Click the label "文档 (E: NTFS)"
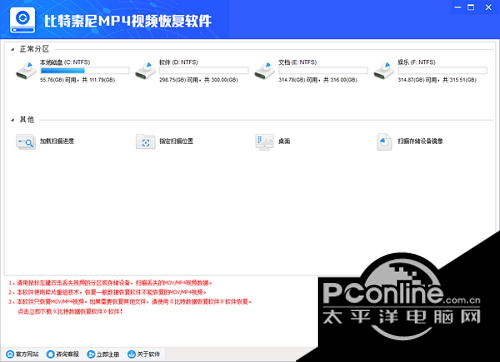This screenshot has height=362, width=500. tap(298, 62)
